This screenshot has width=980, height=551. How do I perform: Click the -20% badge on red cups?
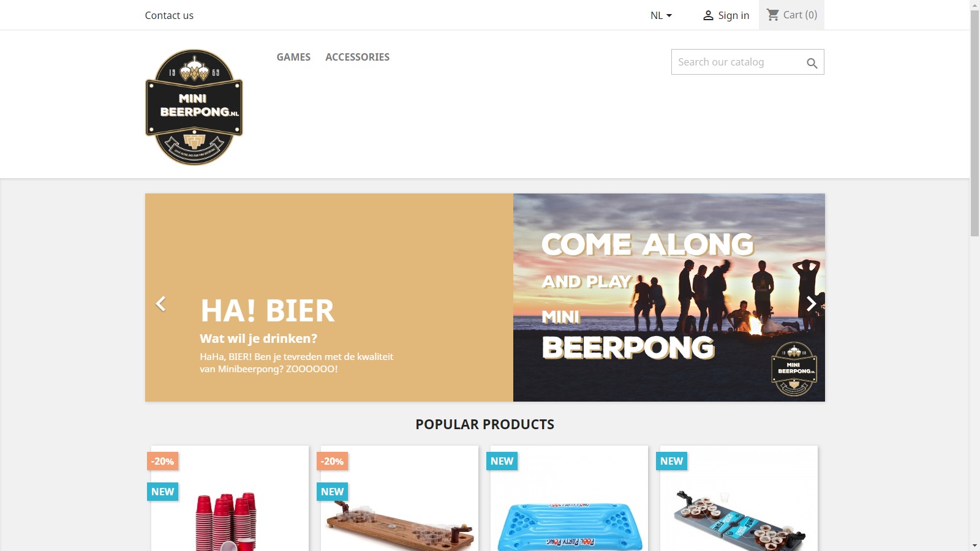coord(163,461)
